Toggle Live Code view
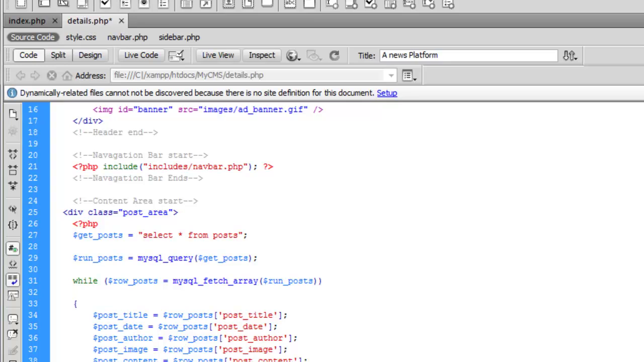 pos(141,55)
